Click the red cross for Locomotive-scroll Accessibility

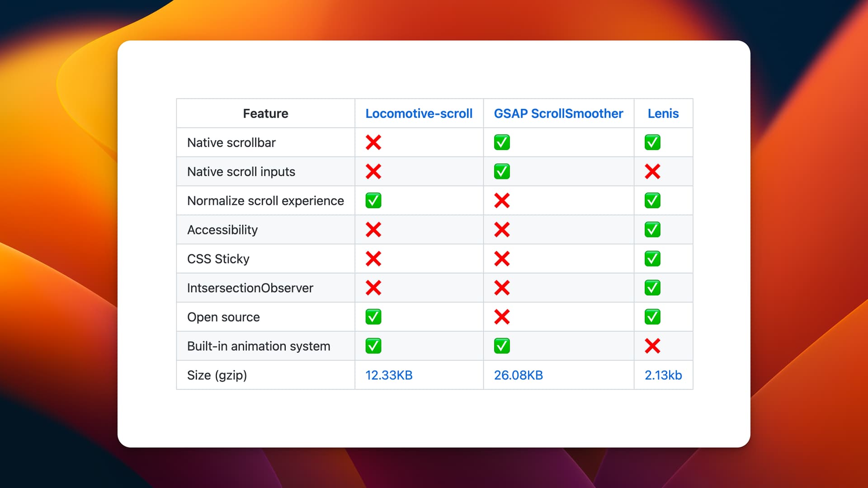373,230
